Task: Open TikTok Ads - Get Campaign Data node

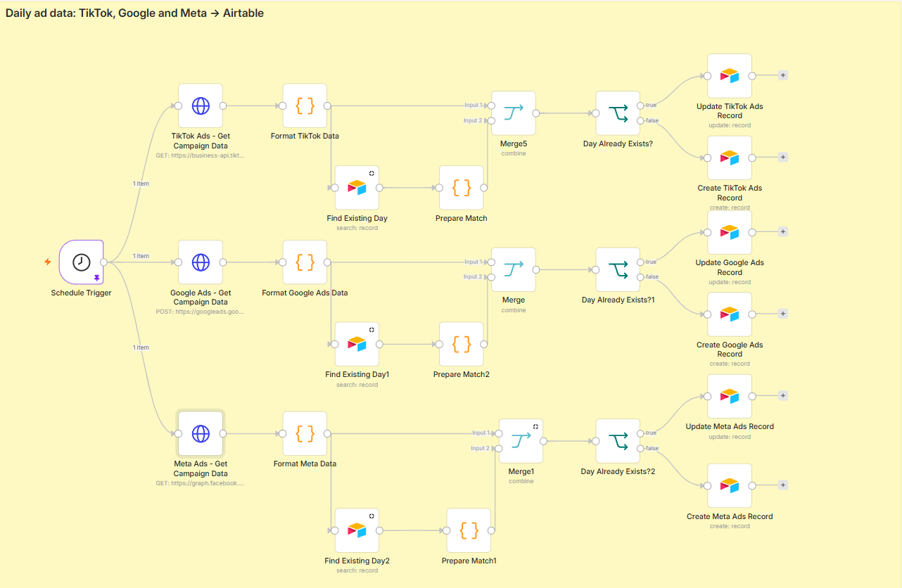Action: point(201,106)
